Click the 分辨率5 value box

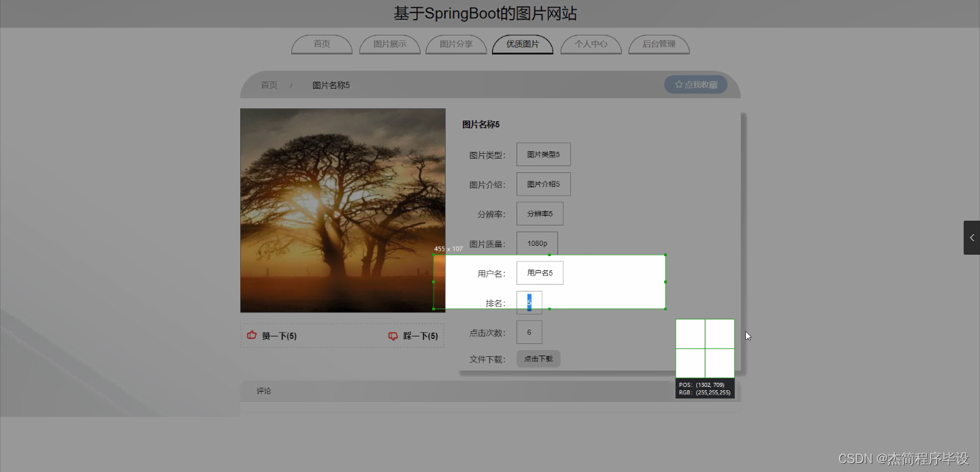(540, 214)
